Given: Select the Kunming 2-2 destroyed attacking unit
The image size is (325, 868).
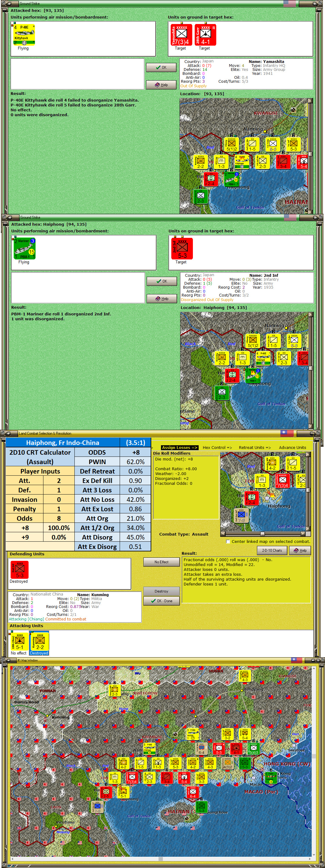Looking at the screenshot, I should point(40,641).
